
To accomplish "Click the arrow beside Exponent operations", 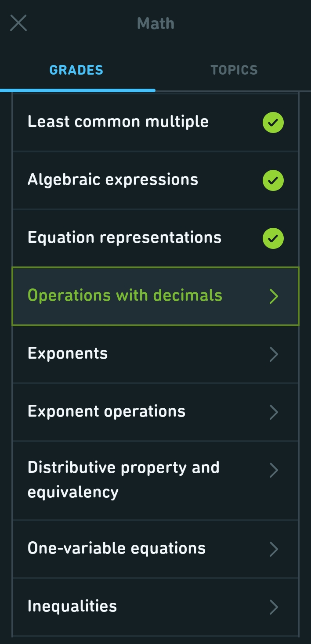I will pos(275,412).
